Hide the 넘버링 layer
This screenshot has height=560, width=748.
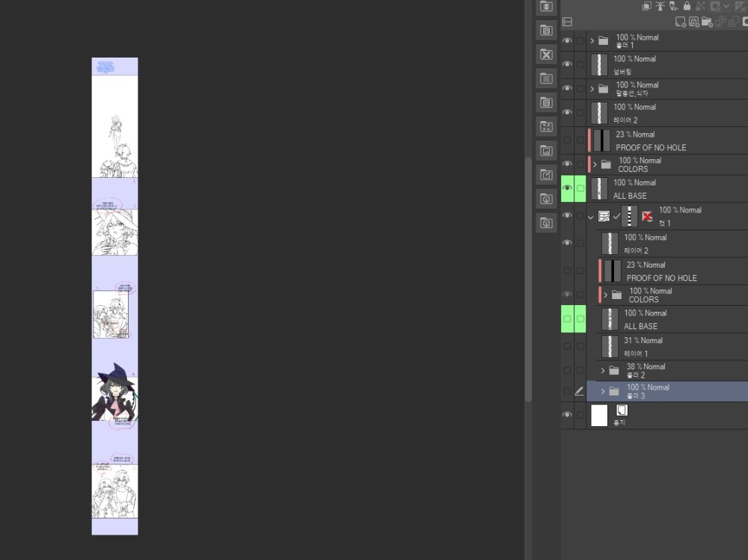[x=567, y=64]
